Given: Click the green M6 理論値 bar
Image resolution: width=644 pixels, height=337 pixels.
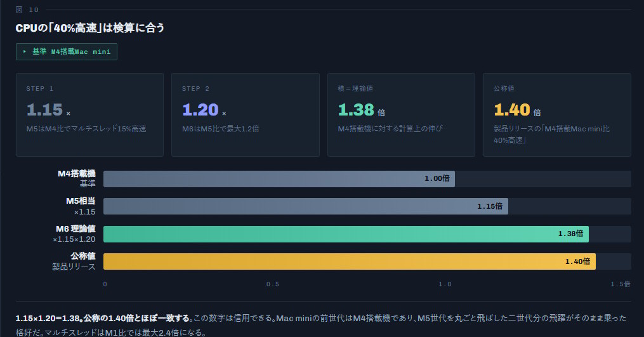Looking at the screenshot, I should (x=346, y=234).
